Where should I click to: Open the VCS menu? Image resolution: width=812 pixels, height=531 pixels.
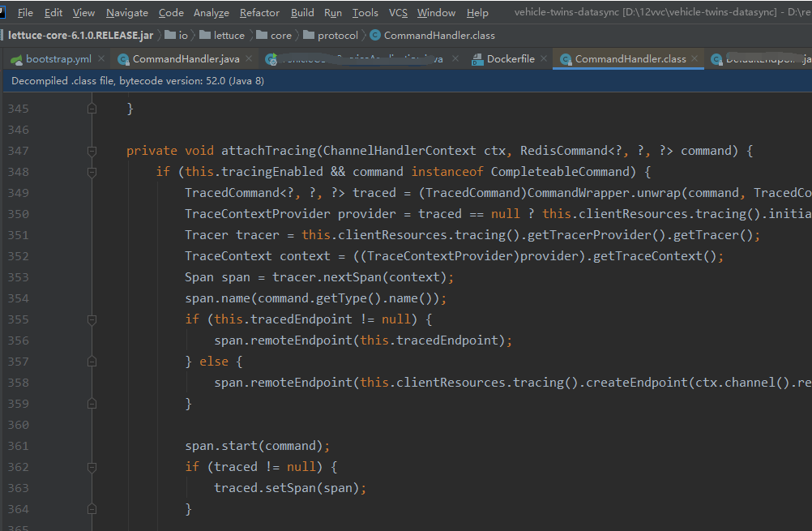tap(398, 12)
